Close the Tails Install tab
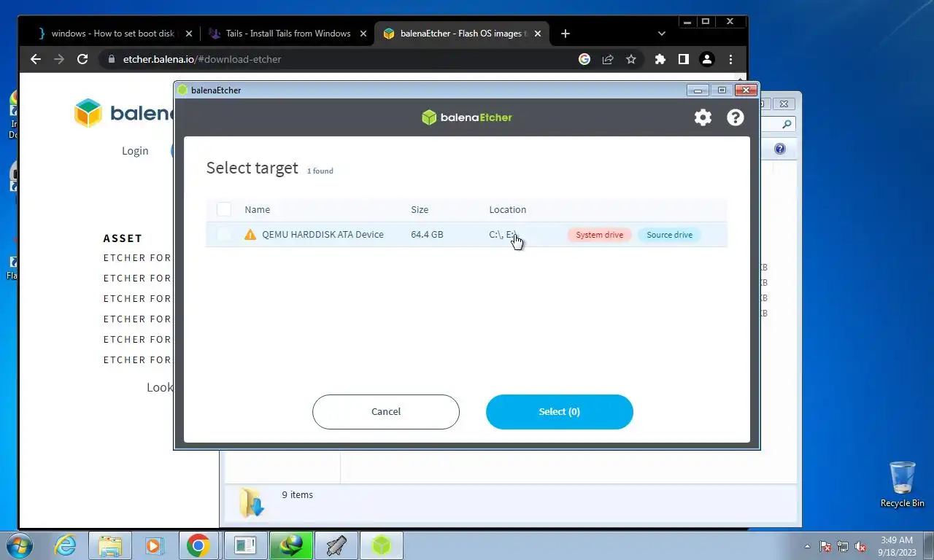This screenshot has width=934, height=560. pos(363,34)
